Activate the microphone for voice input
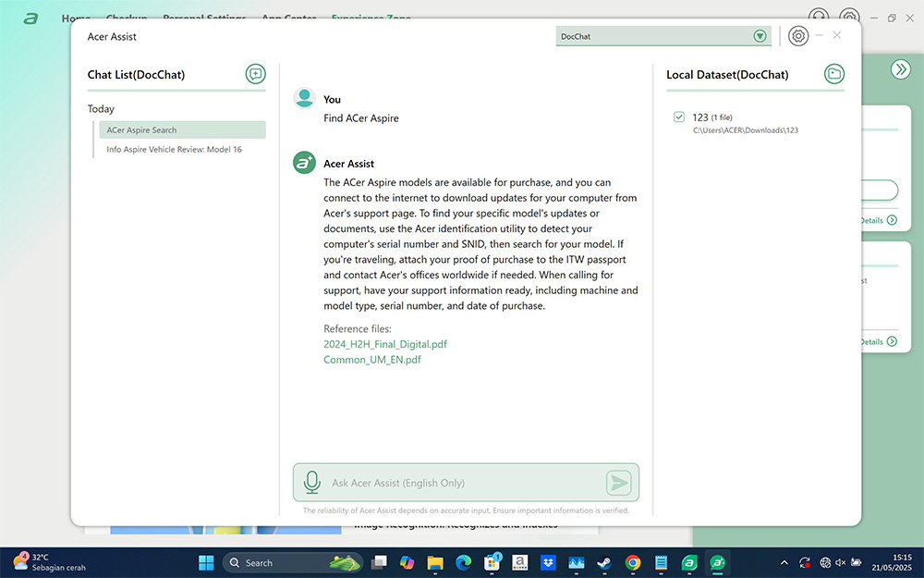This screenshot has width=924, height=578. [311, 483]
